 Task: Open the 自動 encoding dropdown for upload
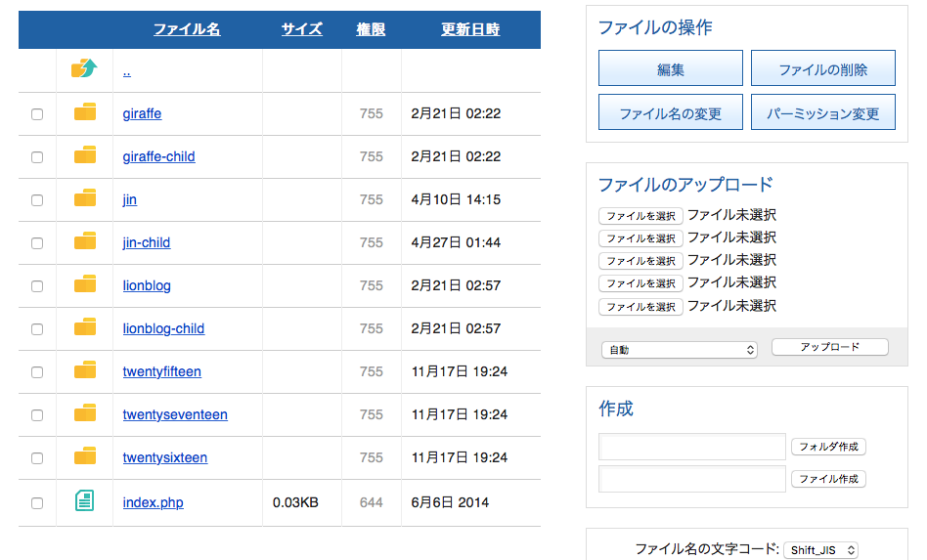680,350
